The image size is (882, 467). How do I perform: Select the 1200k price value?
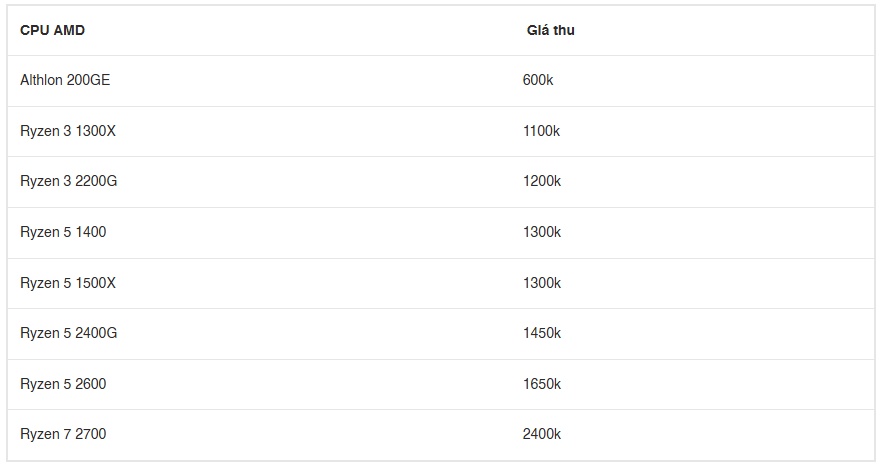pos(542,181)
